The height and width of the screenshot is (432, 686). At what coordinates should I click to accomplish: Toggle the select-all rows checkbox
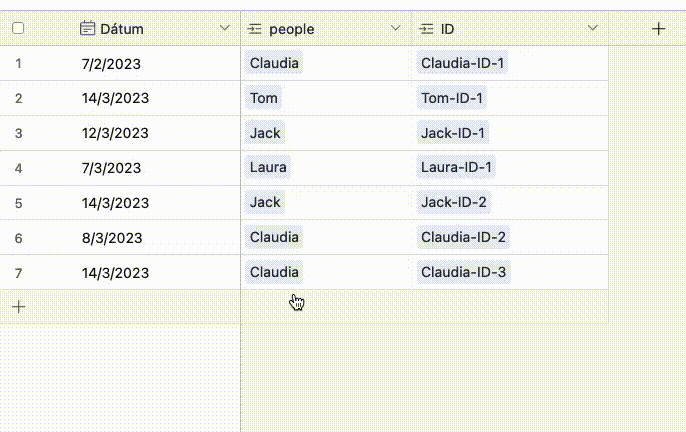pyautogui.click(x=18, y=28)
